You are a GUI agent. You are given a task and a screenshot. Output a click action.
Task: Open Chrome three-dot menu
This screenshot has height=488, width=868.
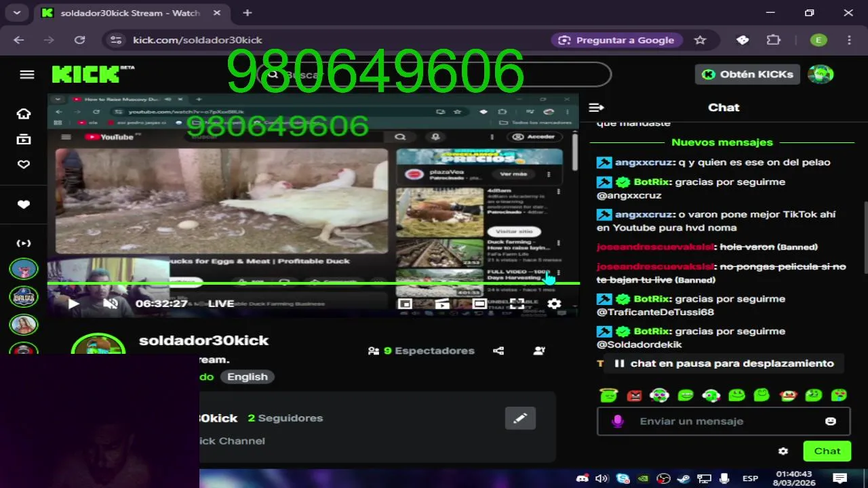(849, 40)
